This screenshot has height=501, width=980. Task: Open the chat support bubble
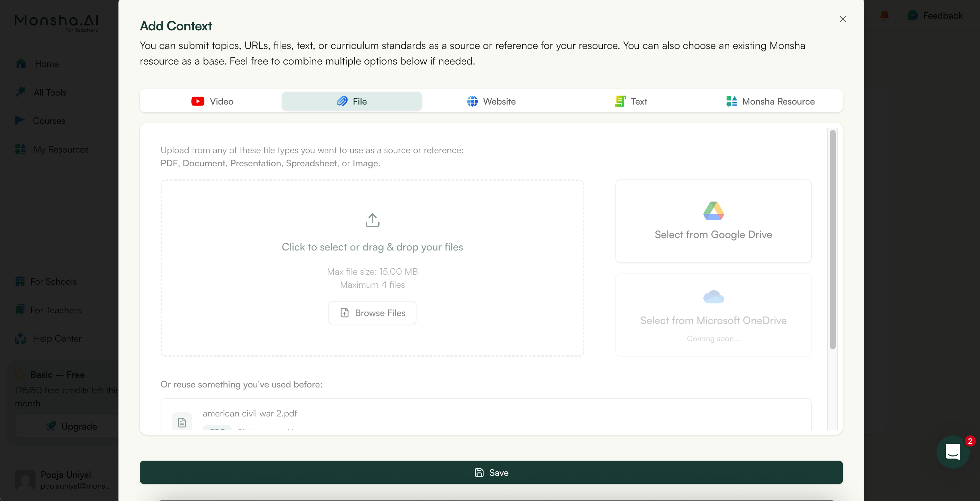tap(953, 452)
